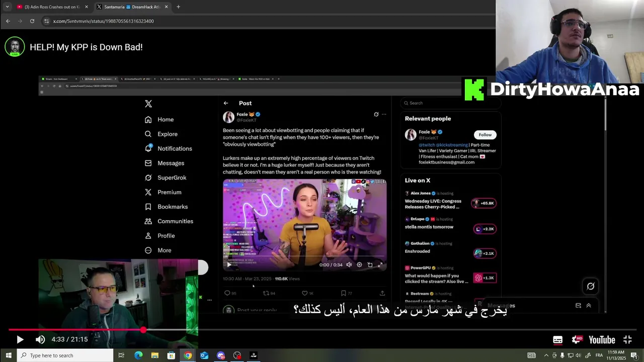
Task: Play the embedded Foxie video
Action: 229,264
